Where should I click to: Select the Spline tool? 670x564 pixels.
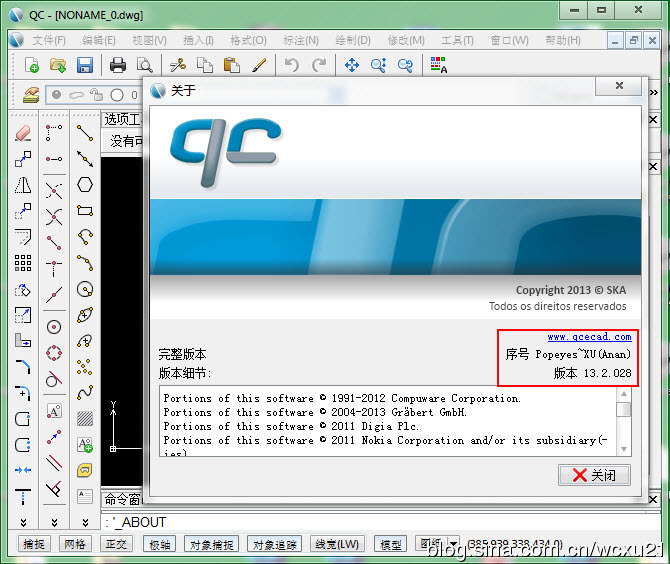click(x=85, y=393)
